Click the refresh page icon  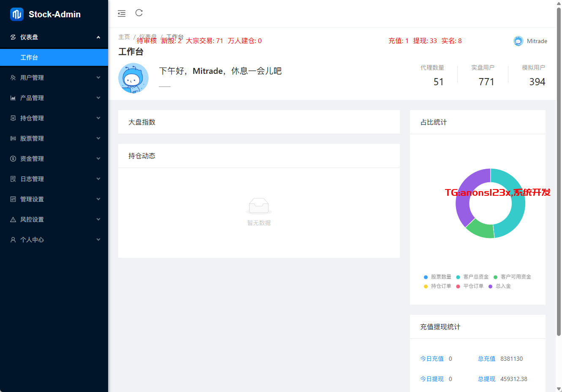point(139,13)
